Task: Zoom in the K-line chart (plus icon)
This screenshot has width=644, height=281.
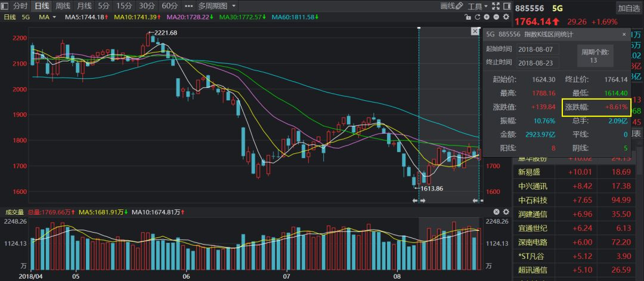Action: point(487,17)
